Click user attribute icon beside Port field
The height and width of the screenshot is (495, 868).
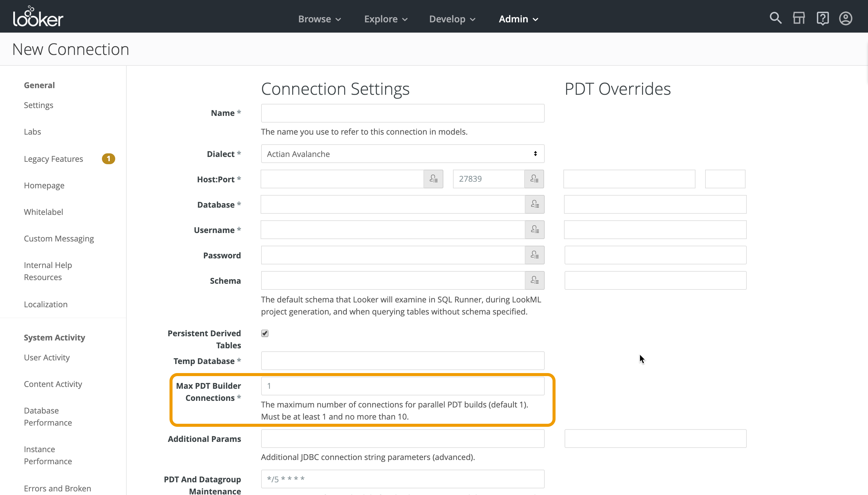[x=534, y=179]
